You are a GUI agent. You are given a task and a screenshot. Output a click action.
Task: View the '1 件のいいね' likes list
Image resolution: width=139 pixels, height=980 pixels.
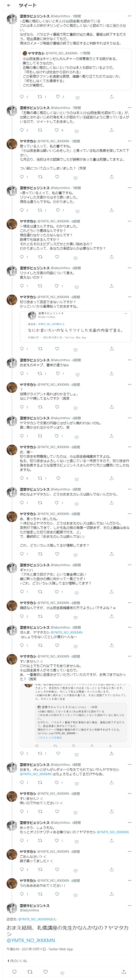[x=17, y=961]
